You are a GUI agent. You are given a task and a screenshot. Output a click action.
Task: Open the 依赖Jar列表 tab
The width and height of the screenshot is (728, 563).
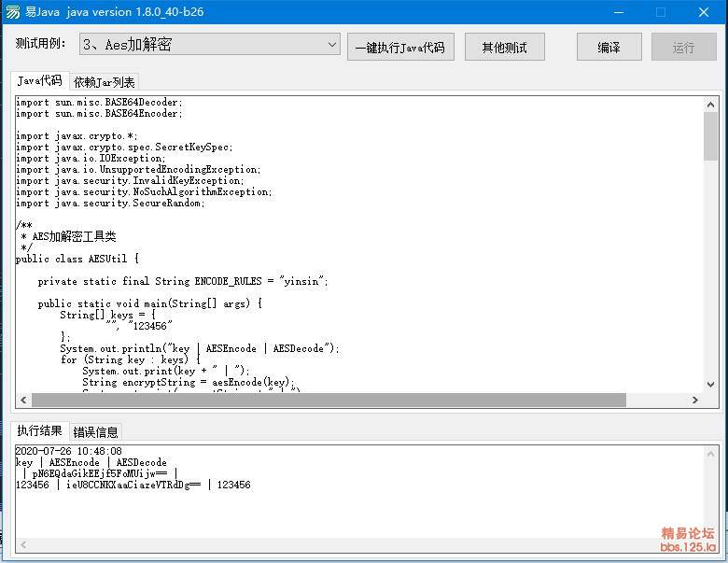105,82
